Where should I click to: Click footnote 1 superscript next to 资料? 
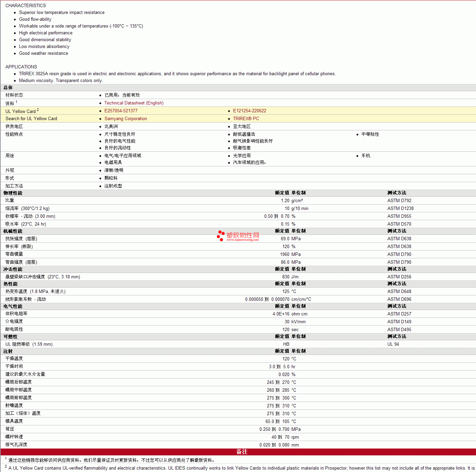click(16, 102)
